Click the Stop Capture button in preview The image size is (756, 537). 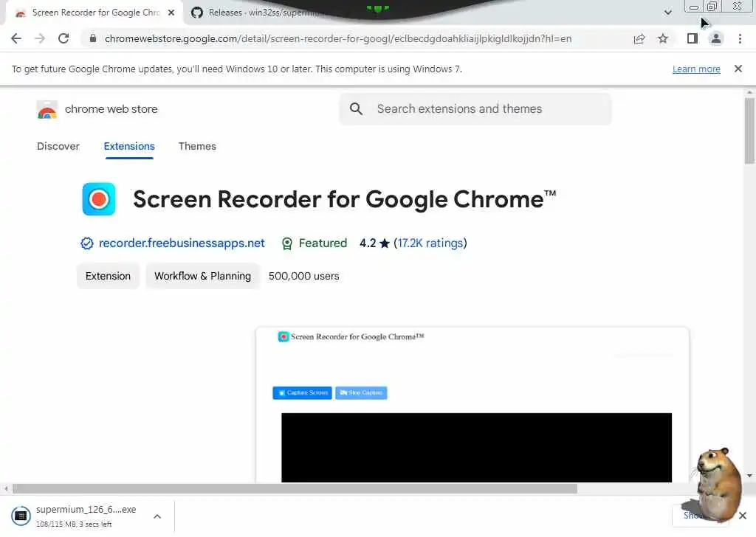point(361,392)
